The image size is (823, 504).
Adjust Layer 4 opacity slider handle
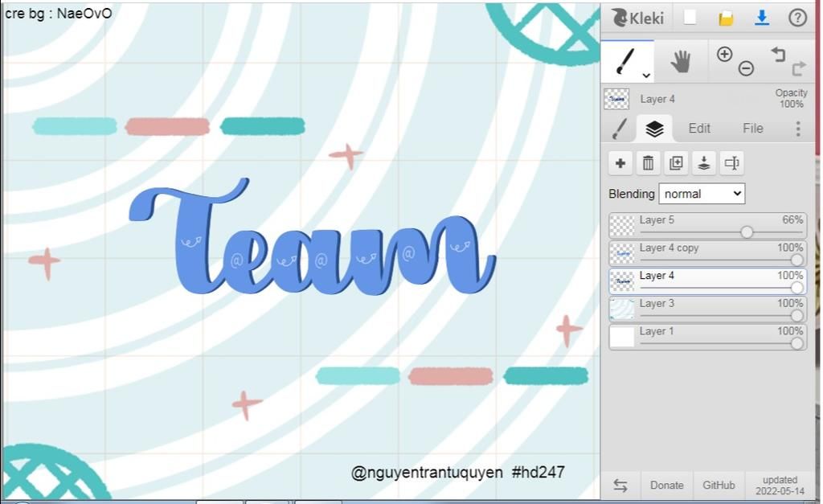[796, 287]
